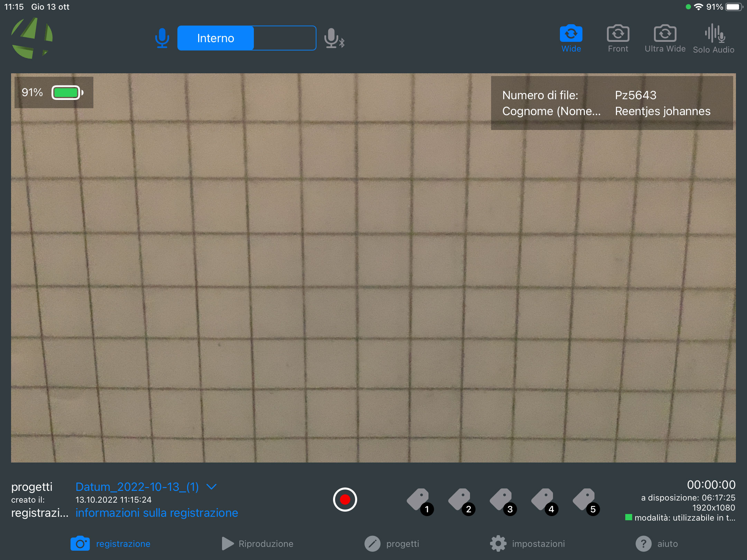Screen dimensions: 747x560
Task: Select the internal microphone icon
Action: click(x=162, y=38)
